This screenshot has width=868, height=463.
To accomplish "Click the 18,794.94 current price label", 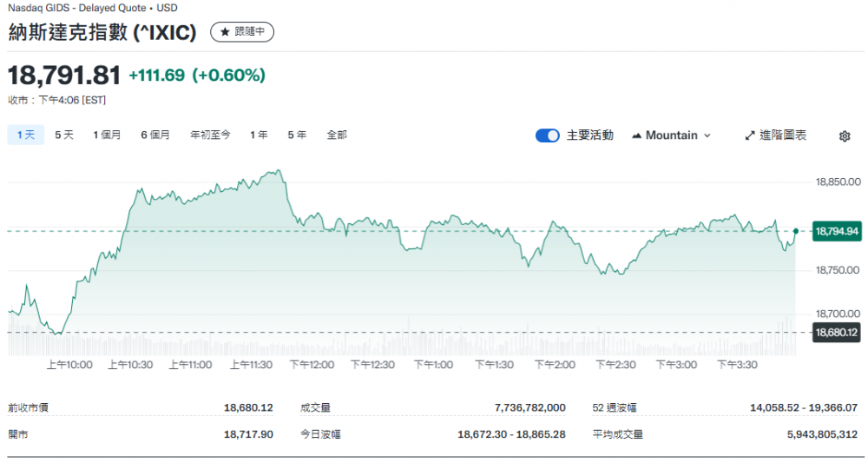I will pos(836,231).
